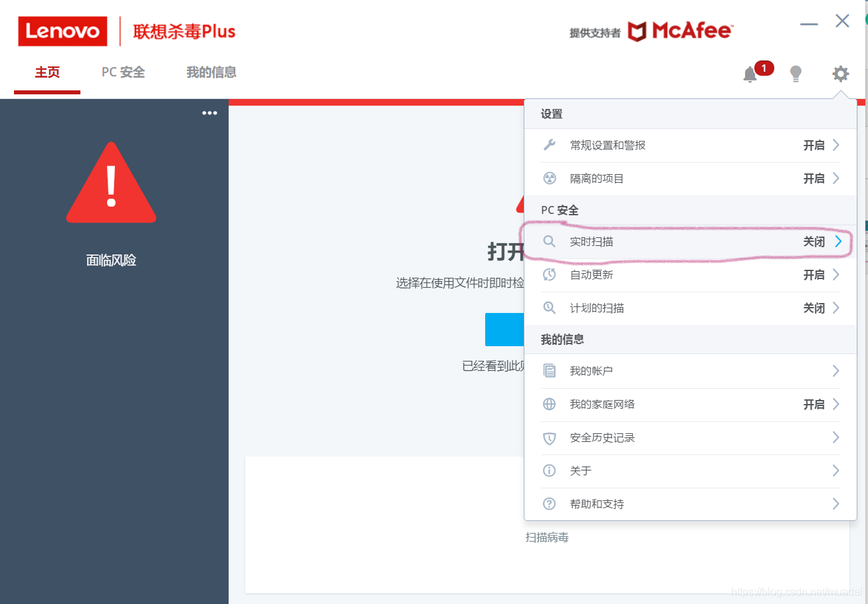This screenshot has height=604, width=868.
Task: Click the Lenovo logo
Action: pyautogui.click(x=62, y=31)
